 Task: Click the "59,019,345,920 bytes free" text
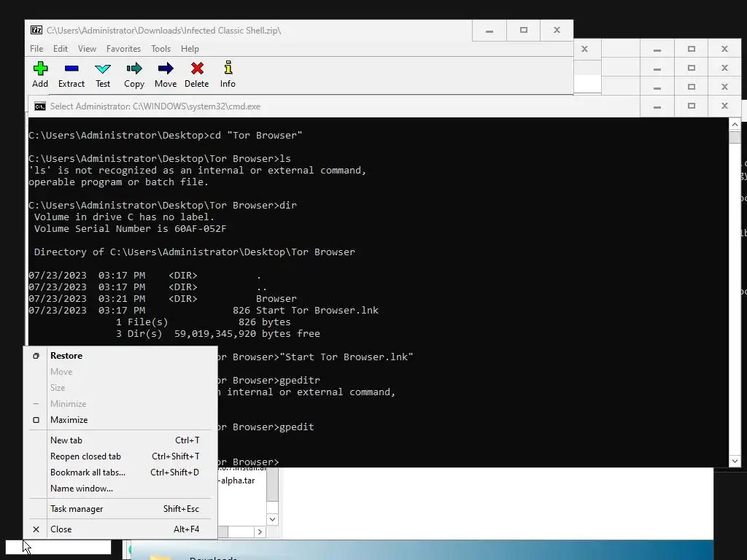coord(247,334)
